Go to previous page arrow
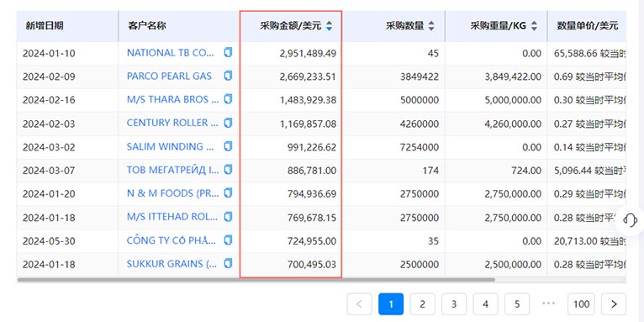Screen dimensions: 644x322 point(359,304)
